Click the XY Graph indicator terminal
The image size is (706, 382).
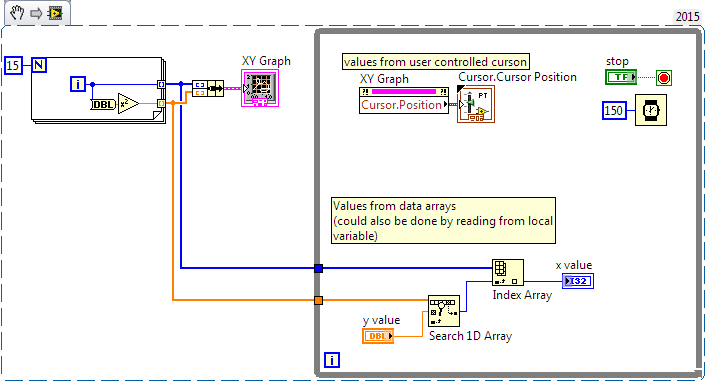pos(260,88)
